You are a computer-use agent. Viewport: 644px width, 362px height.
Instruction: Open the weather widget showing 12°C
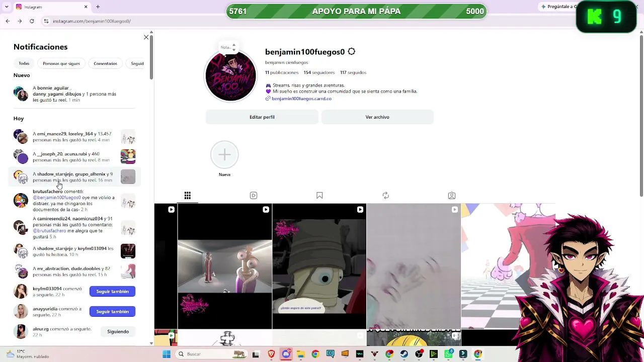[28, 354]
